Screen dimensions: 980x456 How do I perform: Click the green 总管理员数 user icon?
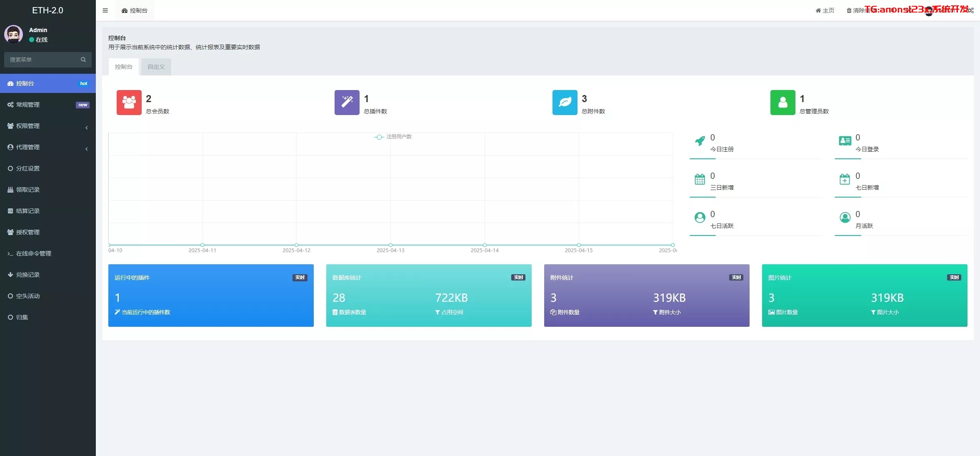[x=782, y=103]
